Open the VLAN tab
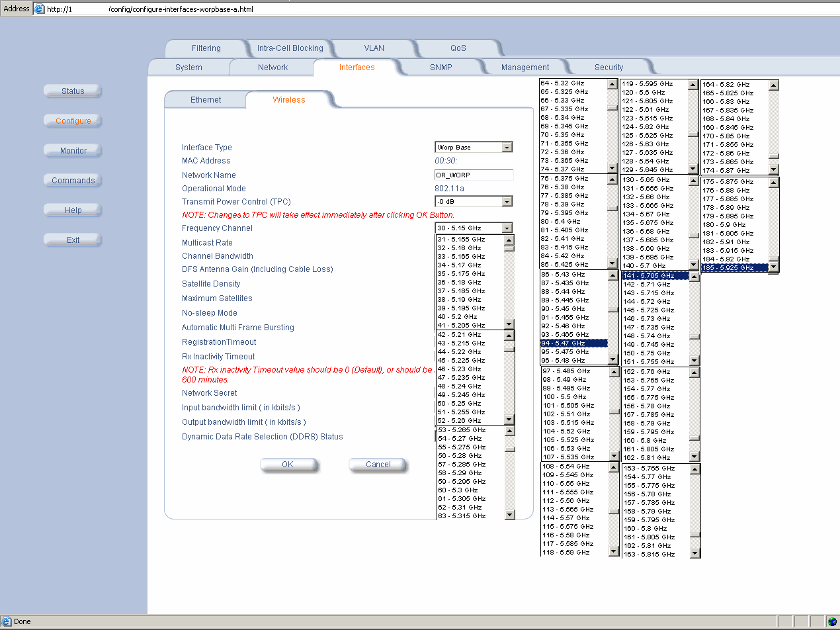The width and height of the screenshot is (840, 630). click(x=374, y=48)
